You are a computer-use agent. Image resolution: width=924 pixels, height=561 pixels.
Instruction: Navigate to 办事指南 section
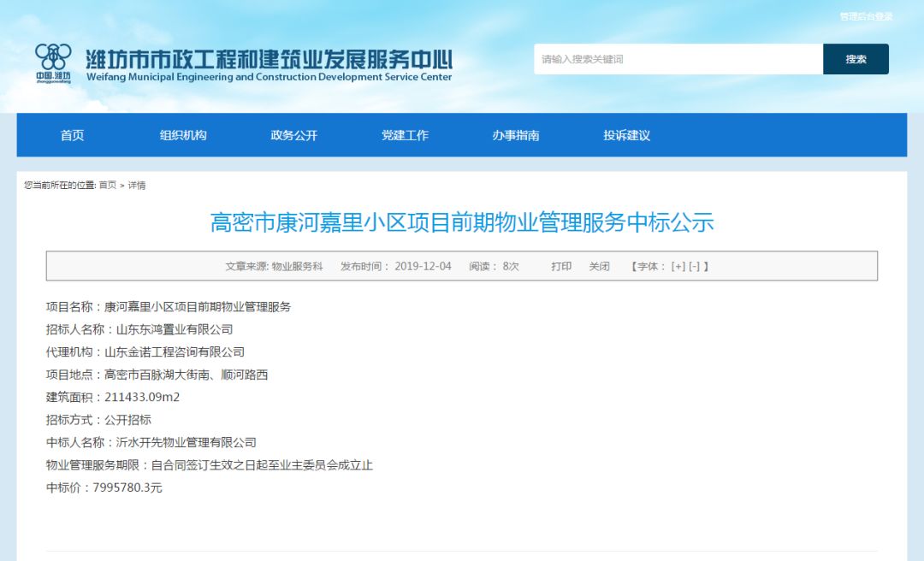click(x=516, y=135)
